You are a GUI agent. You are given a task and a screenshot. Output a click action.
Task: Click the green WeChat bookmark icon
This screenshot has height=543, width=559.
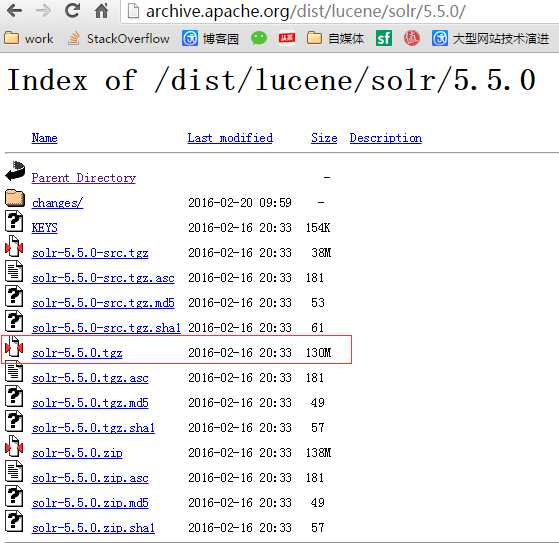(259, 38)
